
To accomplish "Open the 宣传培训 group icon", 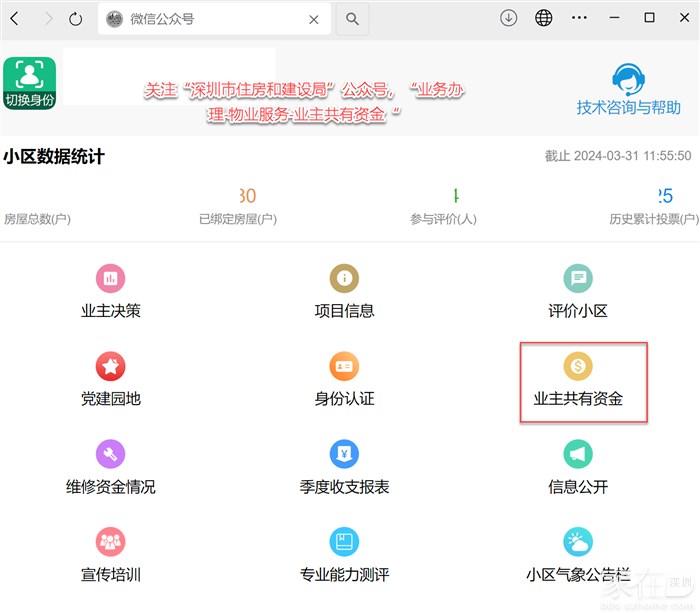I will (x=110, y=542).
